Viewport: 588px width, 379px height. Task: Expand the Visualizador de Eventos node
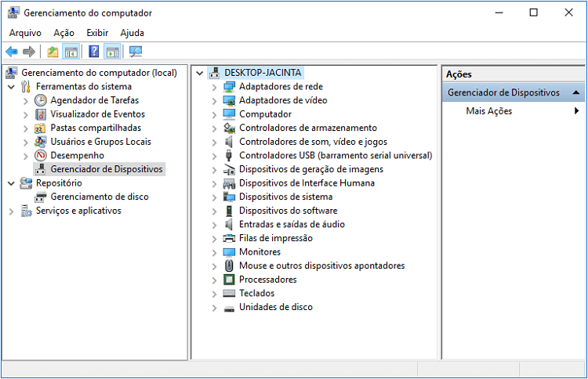(26, 114)
